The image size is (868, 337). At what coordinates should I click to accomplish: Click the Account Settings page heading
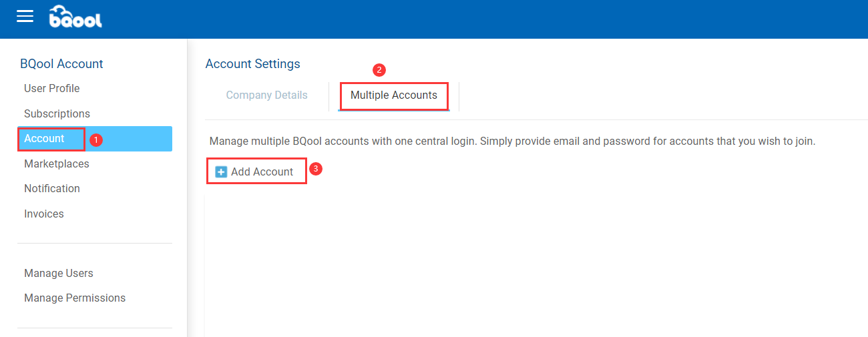pos(253,64)
